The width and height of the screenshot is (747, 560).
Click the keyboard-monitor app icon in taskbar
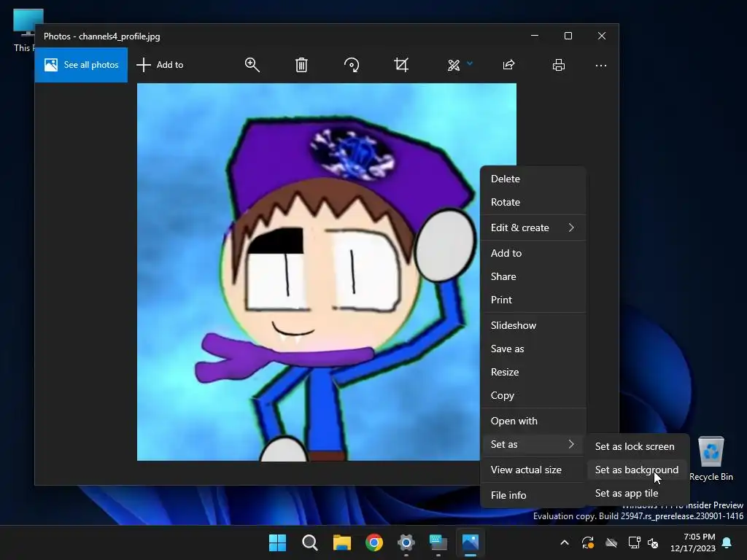(438, 542)
